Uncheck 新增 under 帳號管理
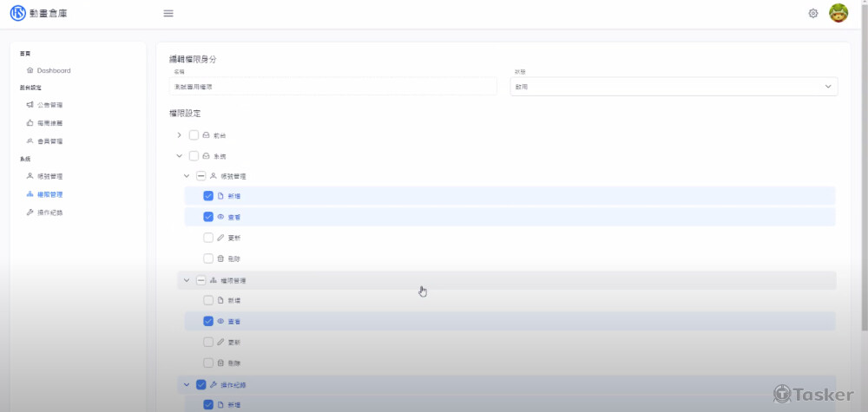The image size is (868, 412). (x=208, y=196)
